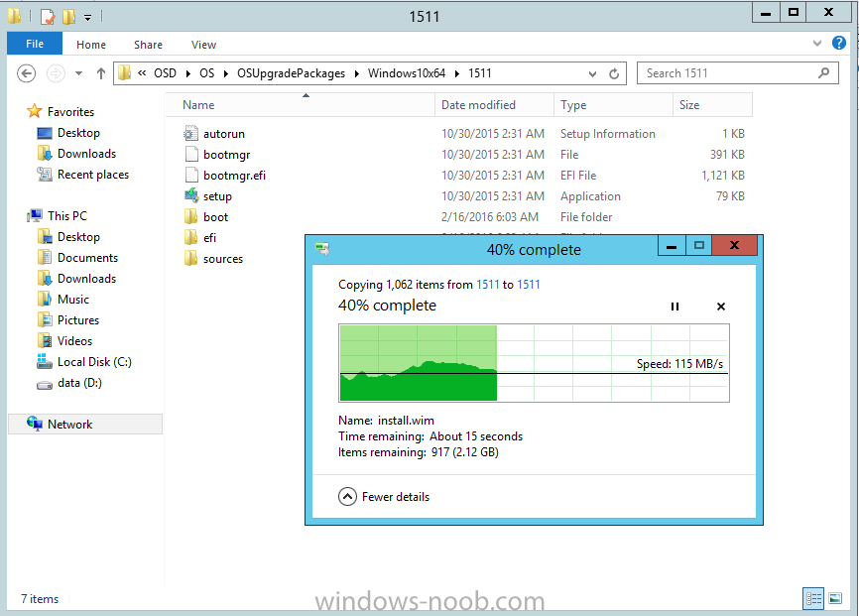This screenshot has width=859, height=616.
Task: Open the Home ribbon tab
Action: pyautogui.click(x=91, y=45)
